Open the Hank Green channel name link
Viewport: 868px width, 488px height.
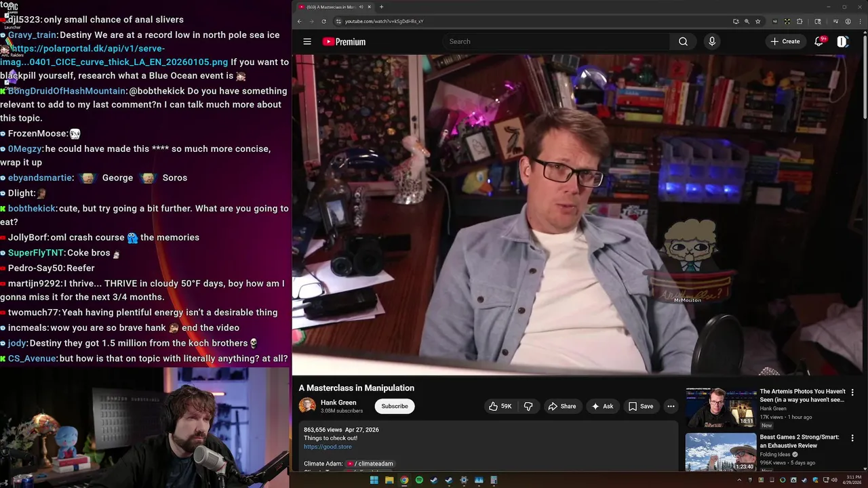[x=338, y=403]
